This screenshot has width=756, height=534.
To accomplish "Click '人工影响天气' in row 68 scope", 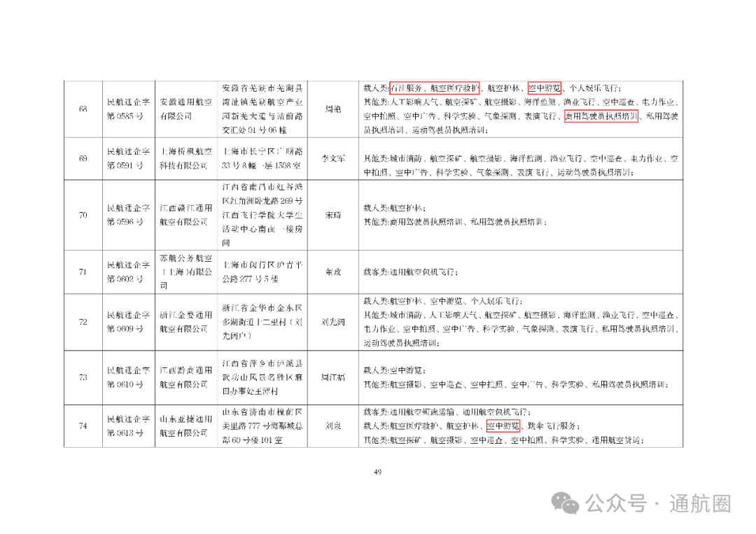I will point(413,102).
